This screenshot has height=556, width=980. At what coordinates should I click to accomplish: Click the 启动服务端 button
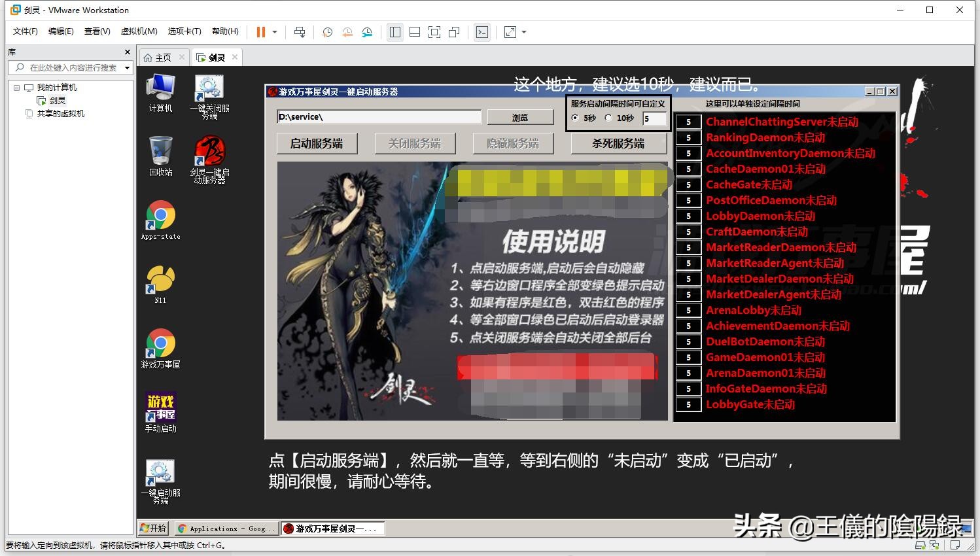tap(317, 143)
